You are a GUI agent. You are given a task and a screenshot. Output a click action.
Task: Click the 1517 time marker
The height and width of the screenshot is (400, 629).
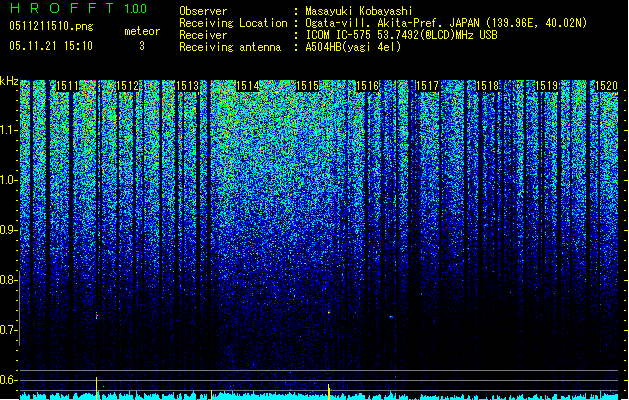(427, 86)
